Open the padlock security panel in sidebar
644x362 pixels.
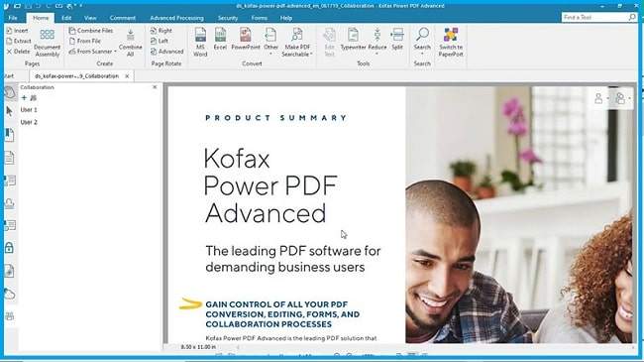tap(10, 248)
